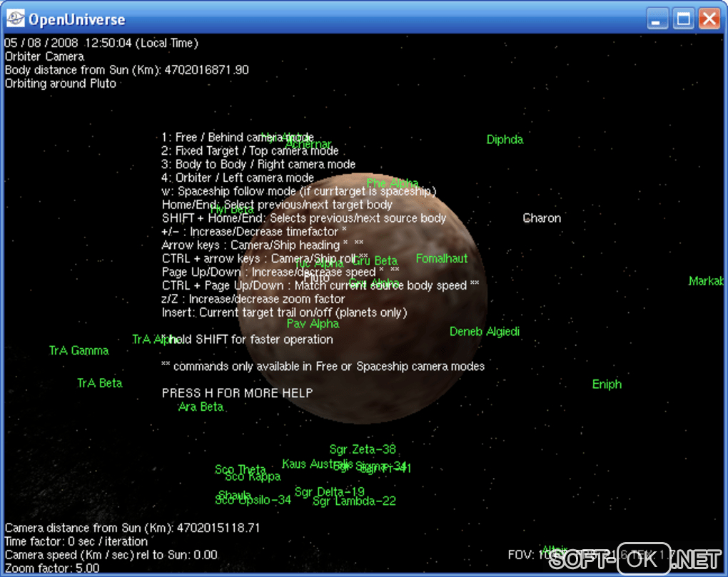Select the TrA Beta star label
The image size is (728, 577).
100,383
